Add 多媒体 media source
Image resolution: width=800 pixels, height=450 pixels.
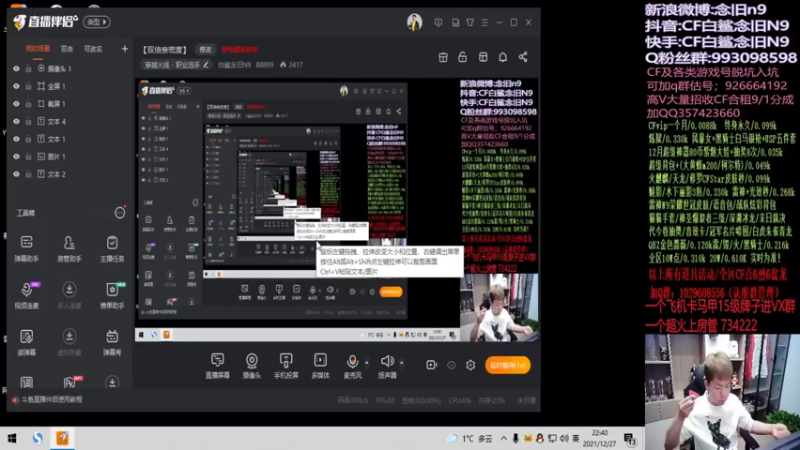[320, 365]
